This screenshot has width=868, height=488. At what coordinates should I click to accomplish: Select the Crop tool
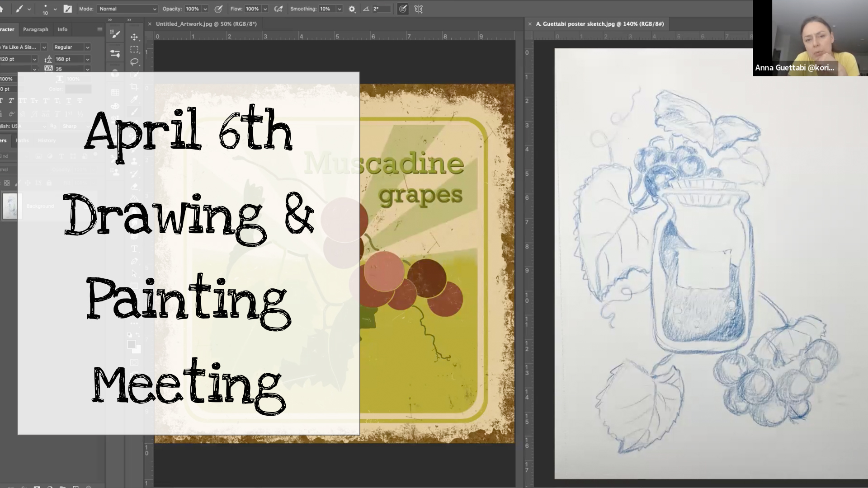point(134,86)
